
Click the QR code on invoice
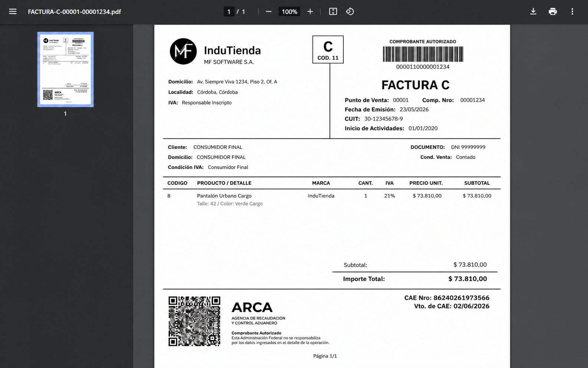point(194,321)
